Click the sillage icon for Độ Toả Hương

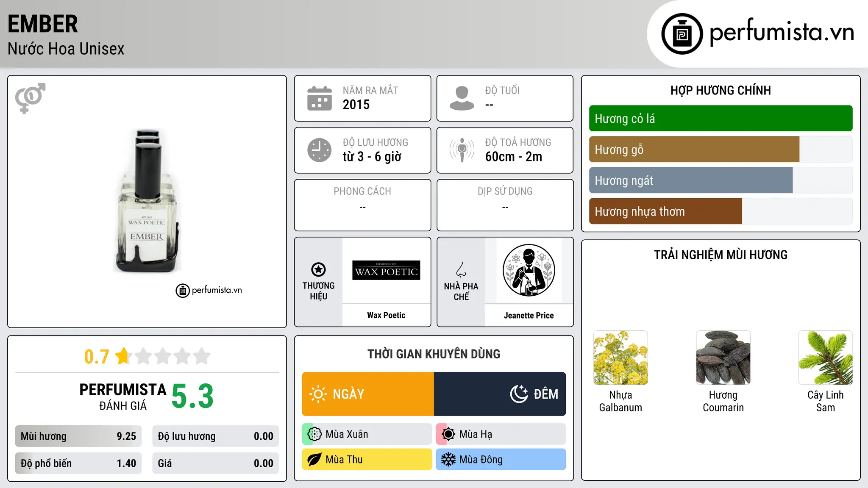click(x=462, y=150)
